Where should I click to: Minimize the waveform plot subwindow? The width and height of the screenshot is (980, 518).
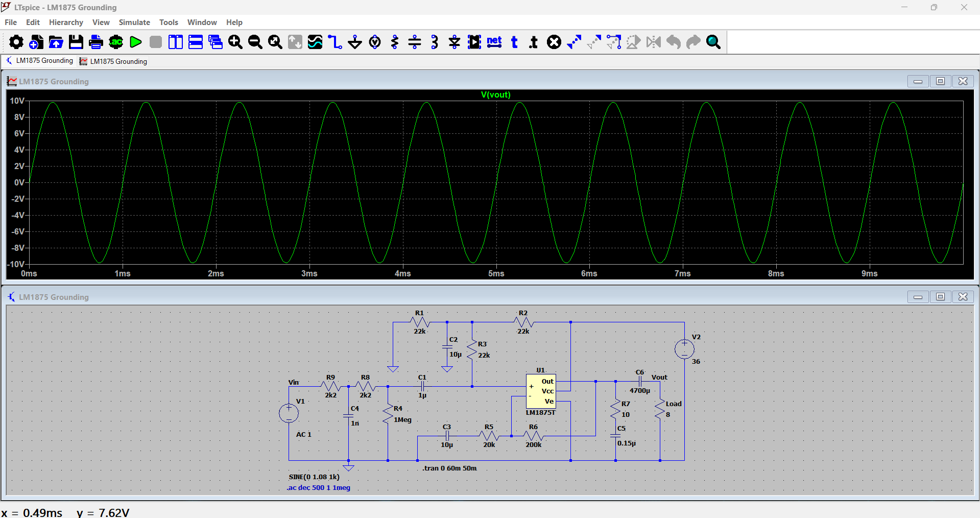[x=918, y=81]
